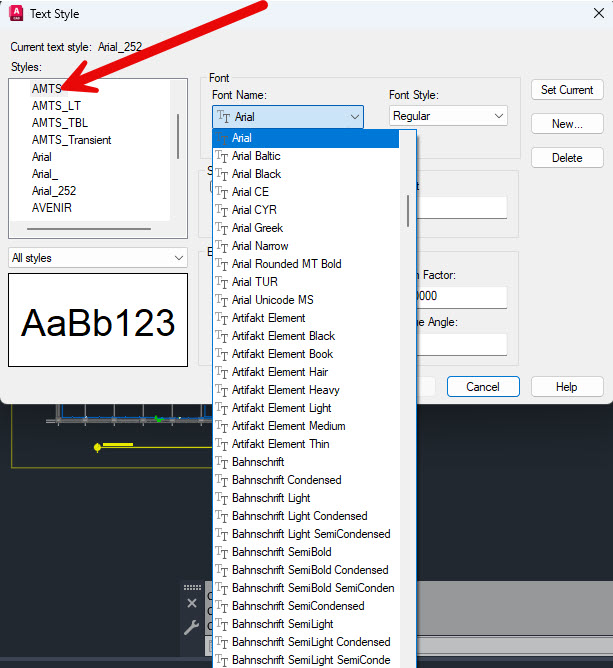Choose Arial Unicode MS font
613x668 pixels.
pos(306,300)
